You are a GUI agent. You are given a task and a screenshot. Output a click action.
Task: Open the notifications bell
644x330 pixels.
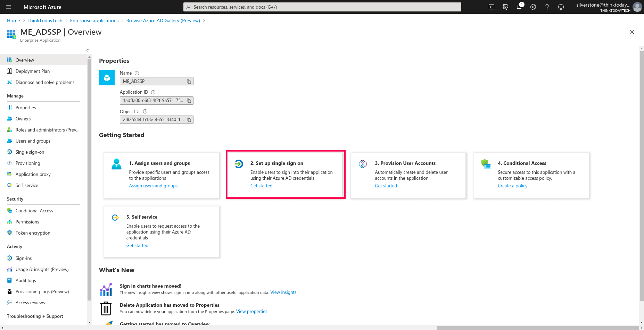click(519, 7)
